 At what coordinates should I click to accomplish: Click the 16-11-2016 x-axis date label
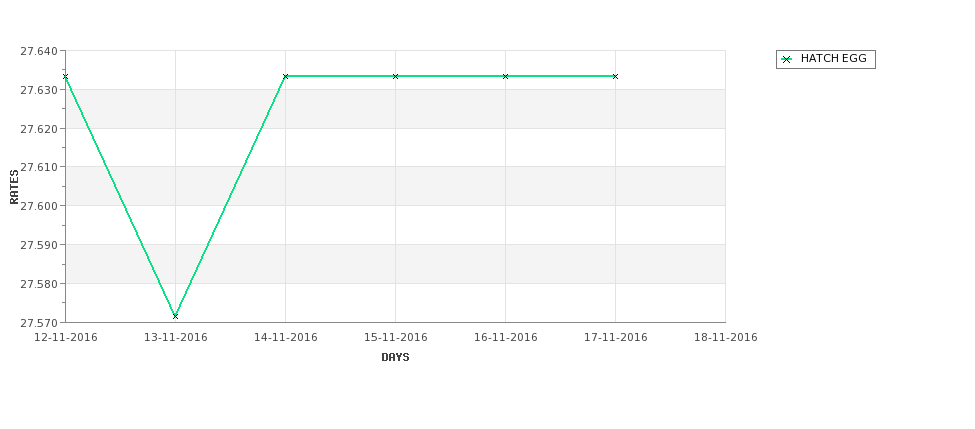[x=506, y=338]
